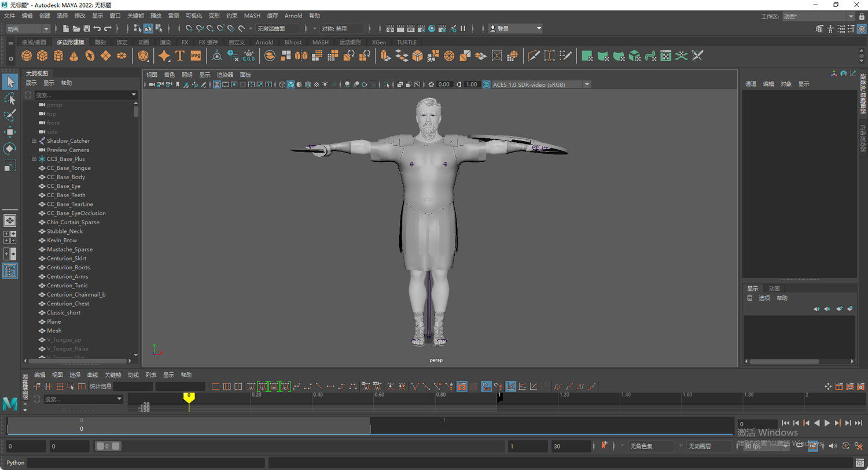Expand the Shadow_Catcher node in the Outliner

(34, 141)
